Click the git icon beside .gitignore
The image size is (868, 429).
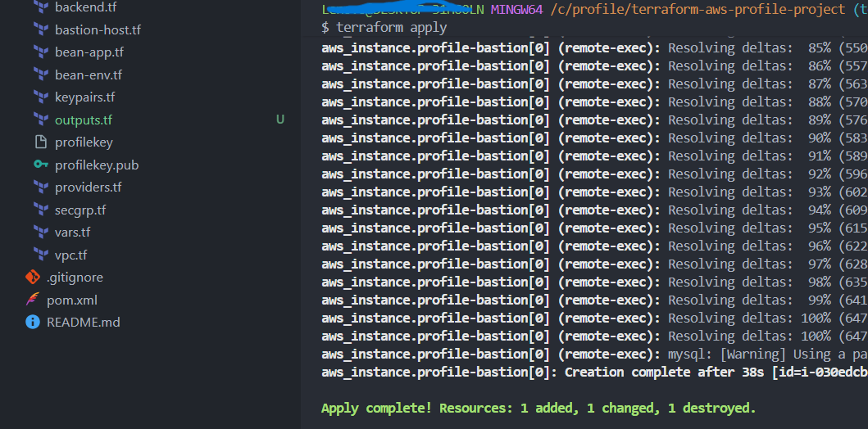(33, 277)
